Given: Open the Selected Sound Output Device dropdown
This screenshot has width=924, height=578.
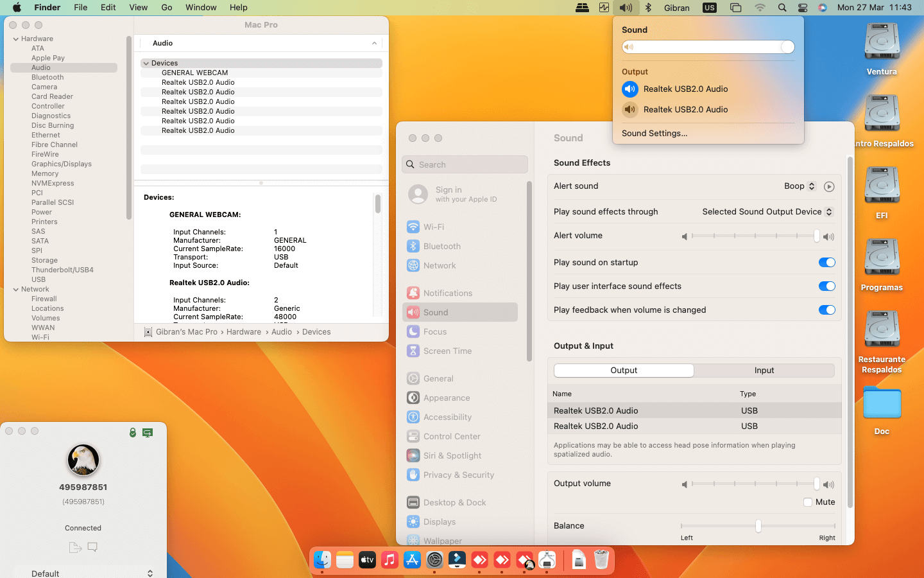Looking at the screenshot, I should pos(767,212).
